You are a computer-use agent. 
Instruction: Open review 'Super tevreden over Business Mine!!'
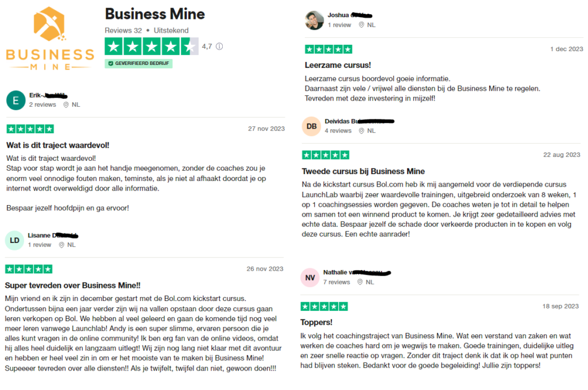tap(72, 285)
